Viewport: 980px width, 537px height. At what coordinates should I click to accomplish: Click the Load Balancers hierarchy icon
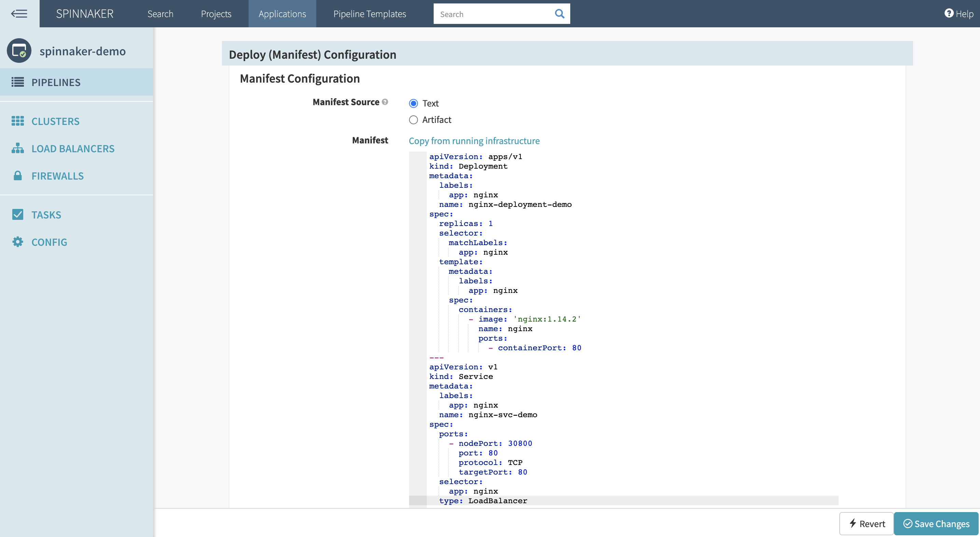17,148
